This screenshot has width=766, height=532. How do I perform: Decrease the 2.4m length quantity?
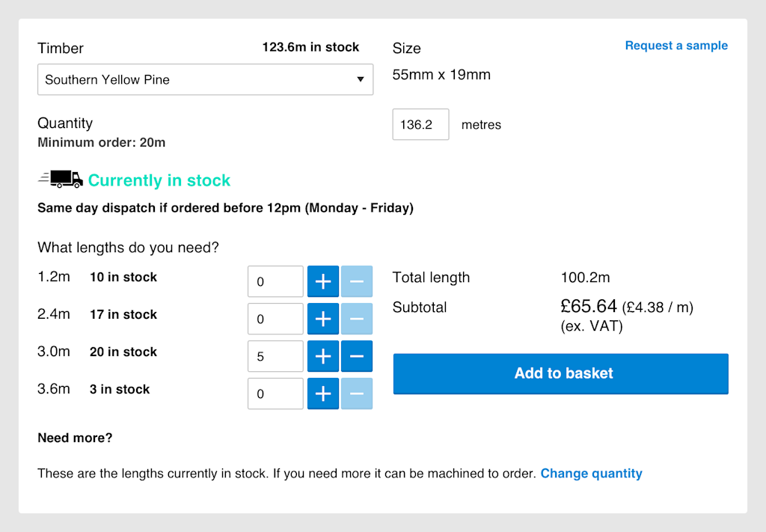tap(357, 319)
